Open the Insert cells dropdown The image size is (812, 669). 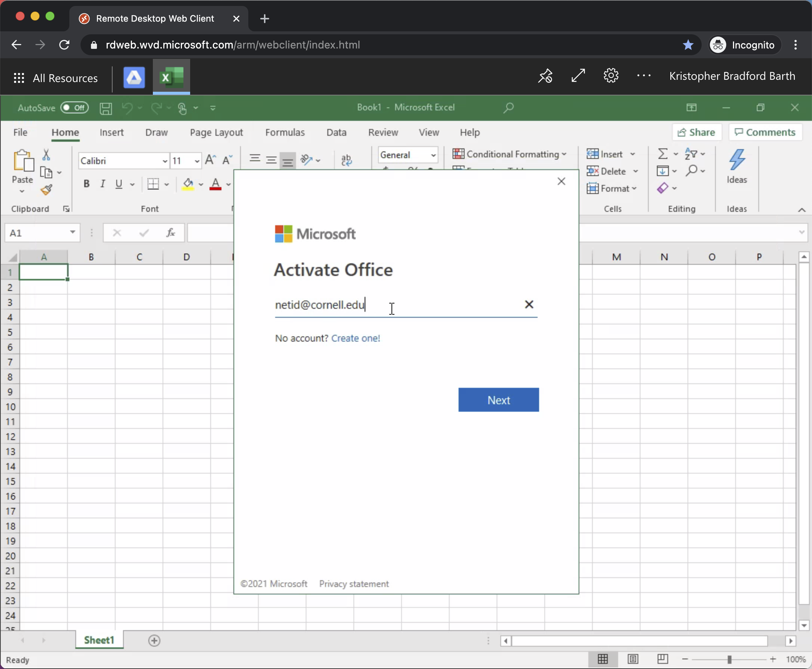[633, 154]
